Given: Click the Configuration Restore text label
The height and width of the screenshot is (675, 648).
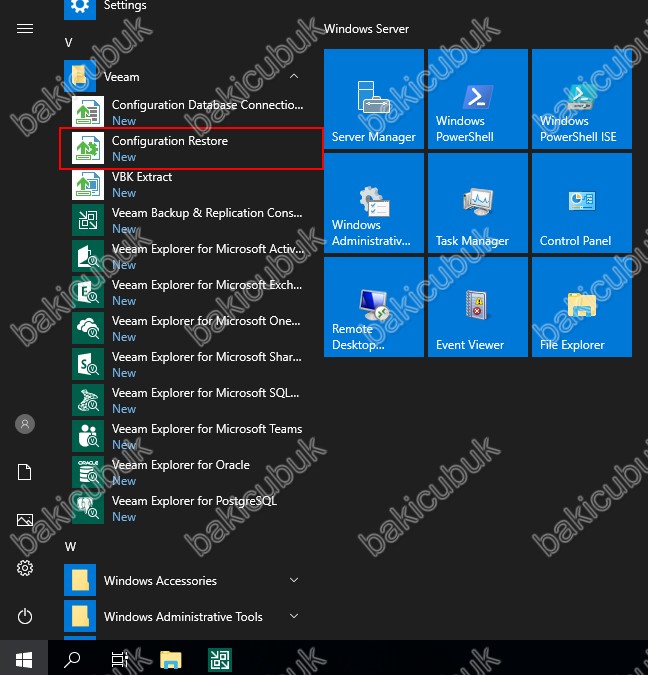Looking at the screenshot, I should [x=170, y=141].
